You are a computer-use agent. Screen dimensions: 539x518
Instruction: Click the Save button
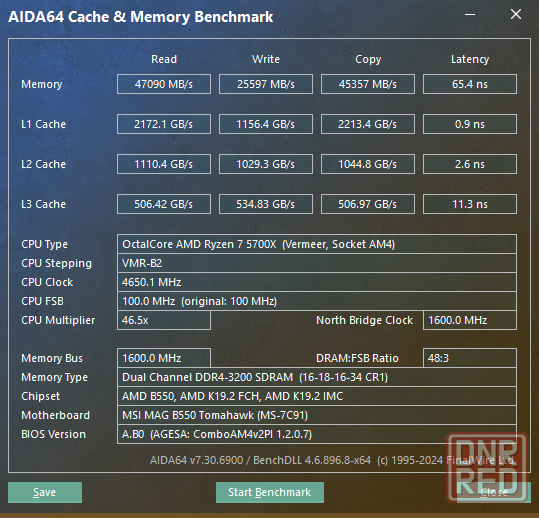(x=45, y=492)
